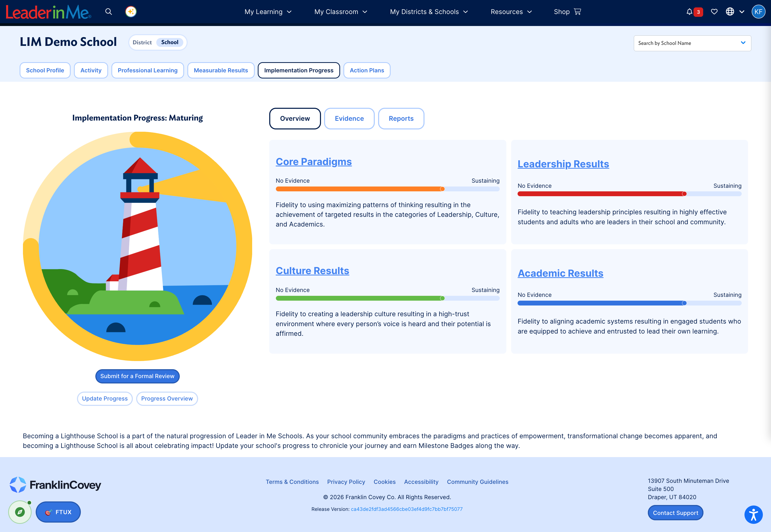Click the globe language icon
The image size is (771, 532).
730,12
